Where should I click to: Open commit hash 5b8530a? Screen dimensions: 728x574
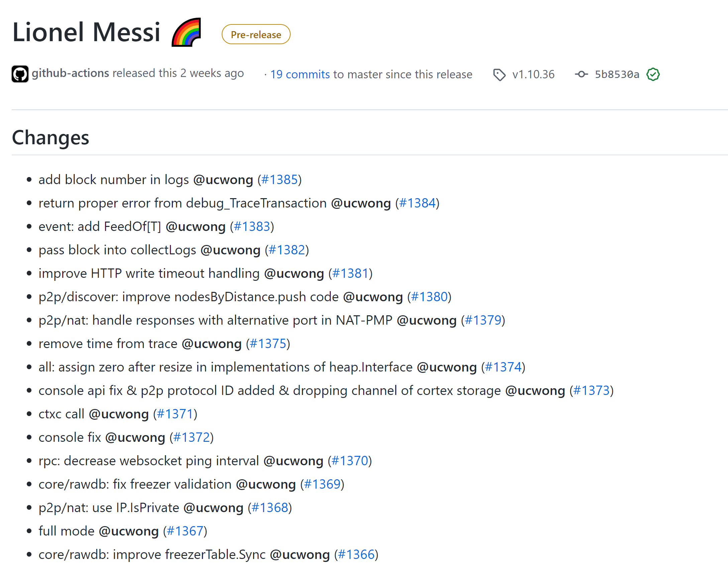coord(617,74)
